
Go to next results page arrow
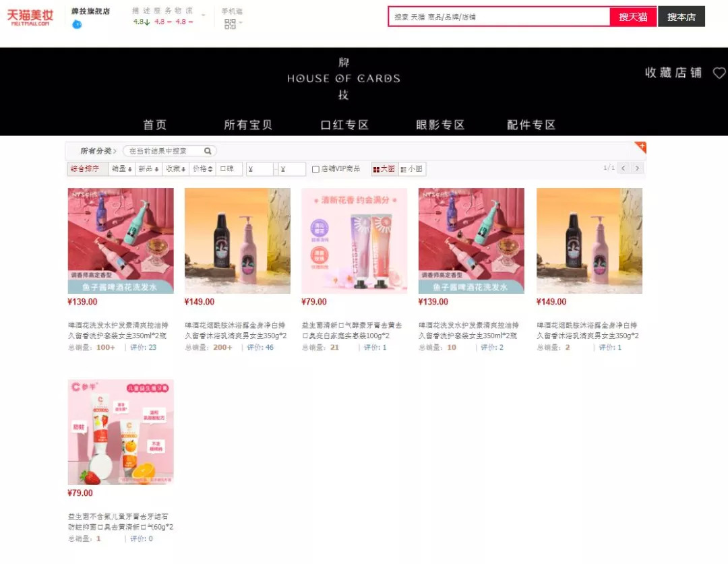[x=638, y=168]
